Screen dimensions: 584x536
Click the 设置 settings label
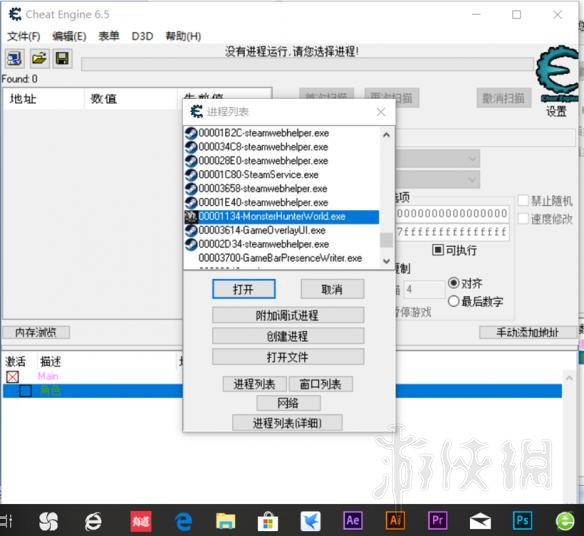[556, 111]
